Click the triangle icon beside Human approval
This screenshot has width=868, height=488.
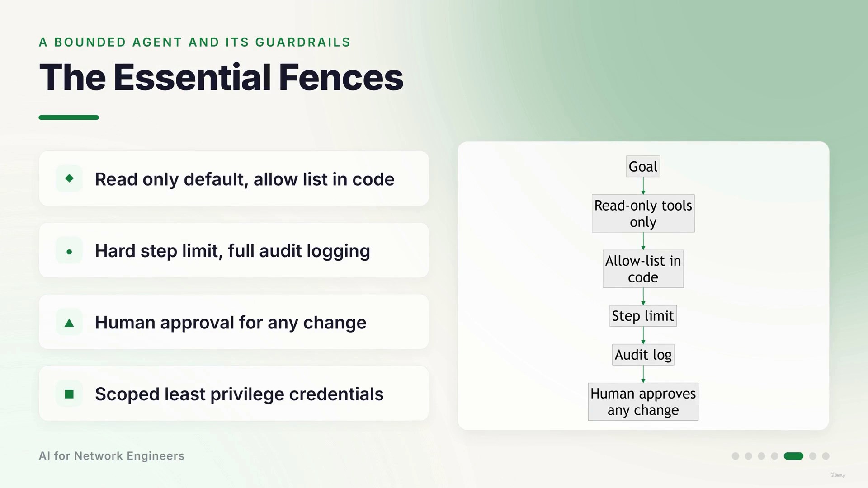69,323
